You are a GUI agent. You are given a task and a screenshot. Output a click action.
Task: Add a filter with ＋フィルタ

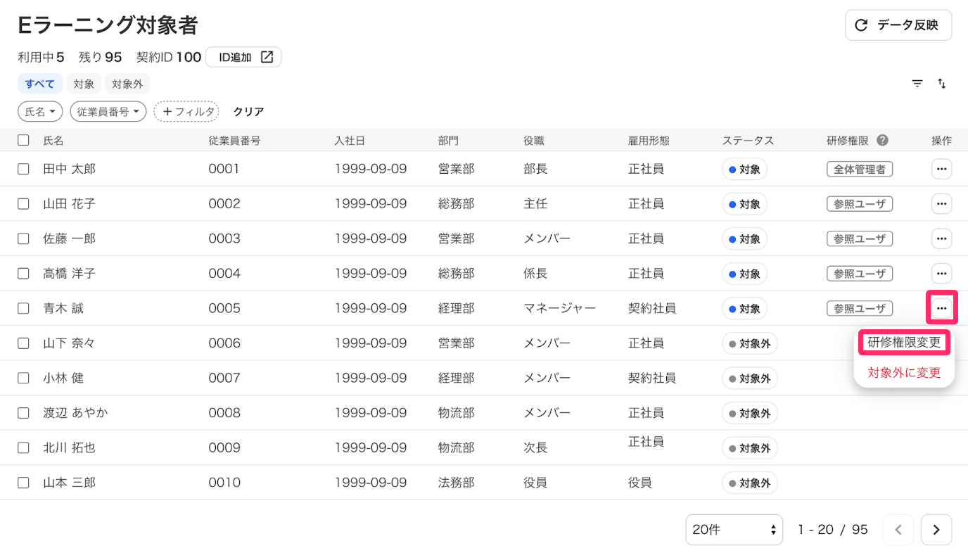(186, 111)
